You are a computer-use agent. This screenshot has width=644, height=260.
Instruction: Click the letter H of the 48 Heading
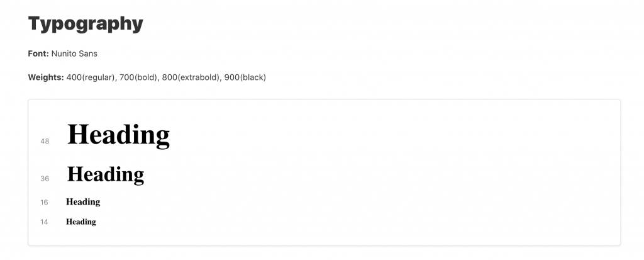pyautogui.click(x=77, y=135)
